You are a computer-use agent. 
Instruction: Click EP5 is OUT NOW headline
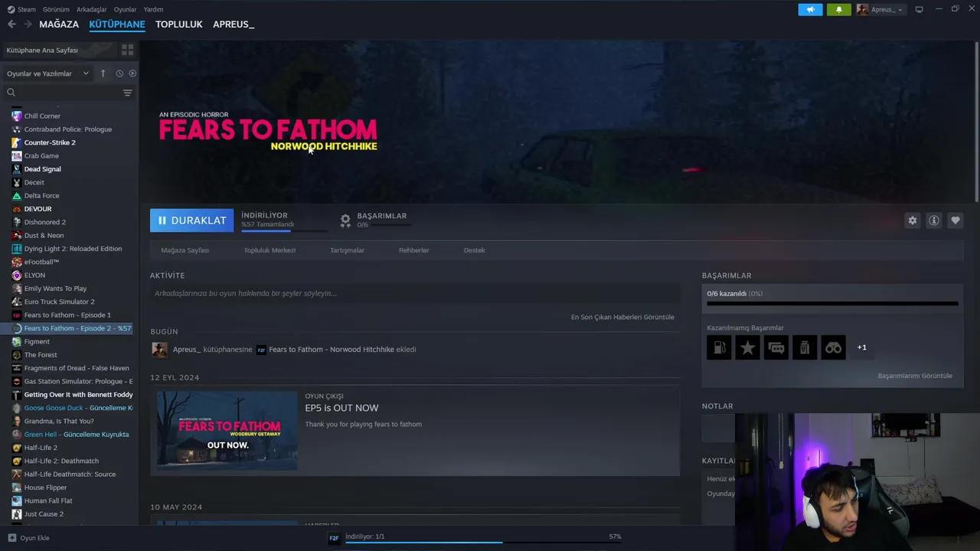(x=341, y=408)
